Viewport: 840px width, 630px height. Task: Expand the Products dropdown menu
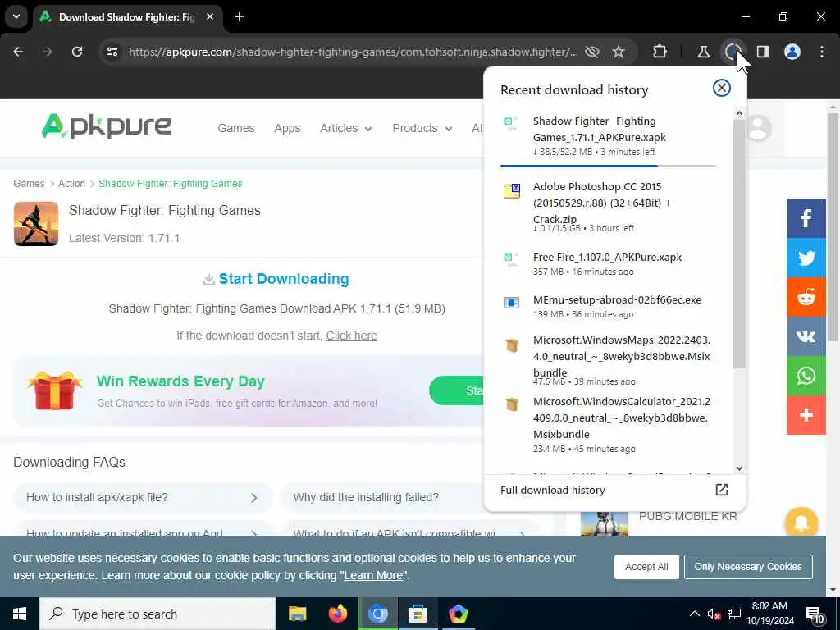422,128
